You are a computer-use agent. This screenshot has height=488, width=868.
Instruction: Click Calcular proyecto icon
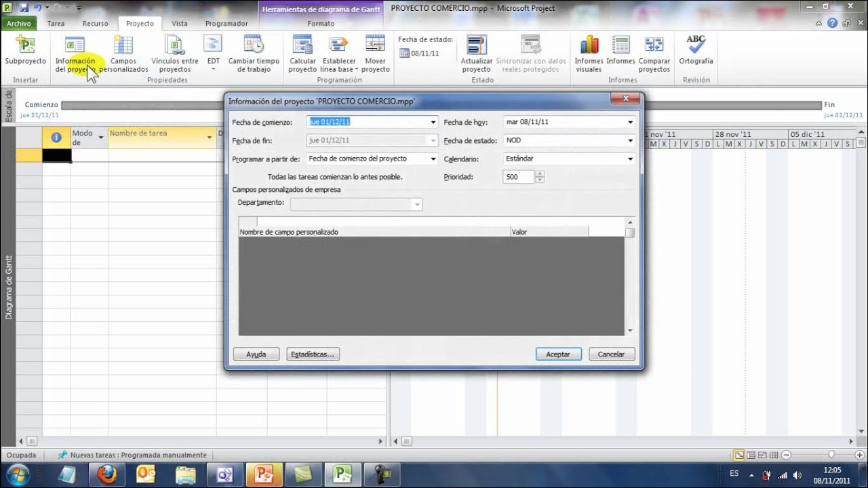coord(302,53)
